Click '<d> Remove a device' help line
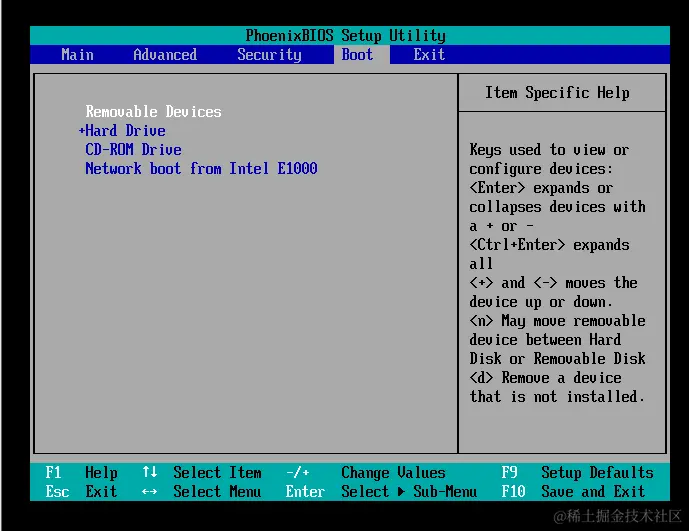Image resolution: width=689 pixels, height=531 pixels. coord(545,378)
